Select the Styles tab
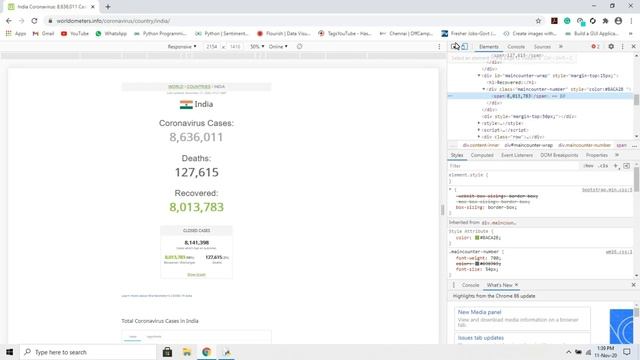 coord(457,155)
